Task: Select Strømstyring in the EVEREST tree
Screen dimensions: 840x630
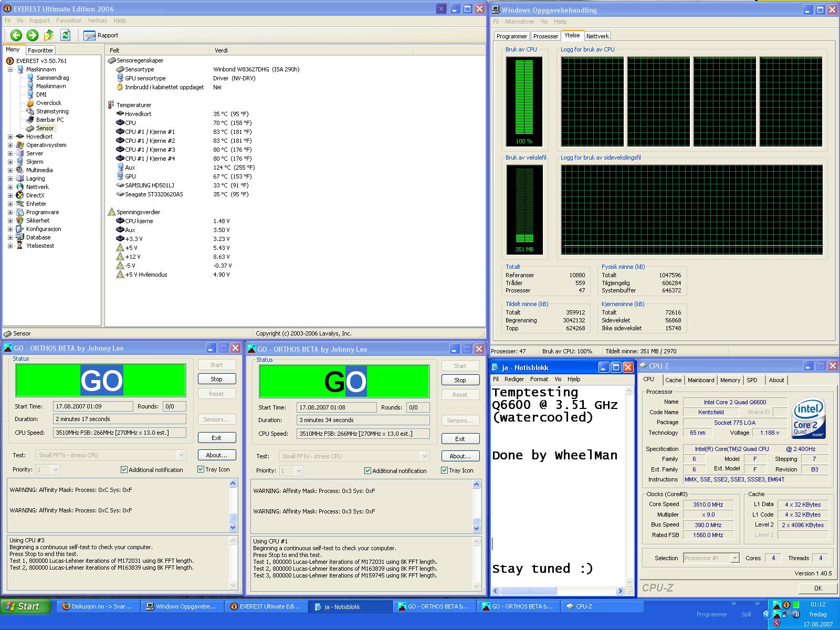Action: pos(52,111)
